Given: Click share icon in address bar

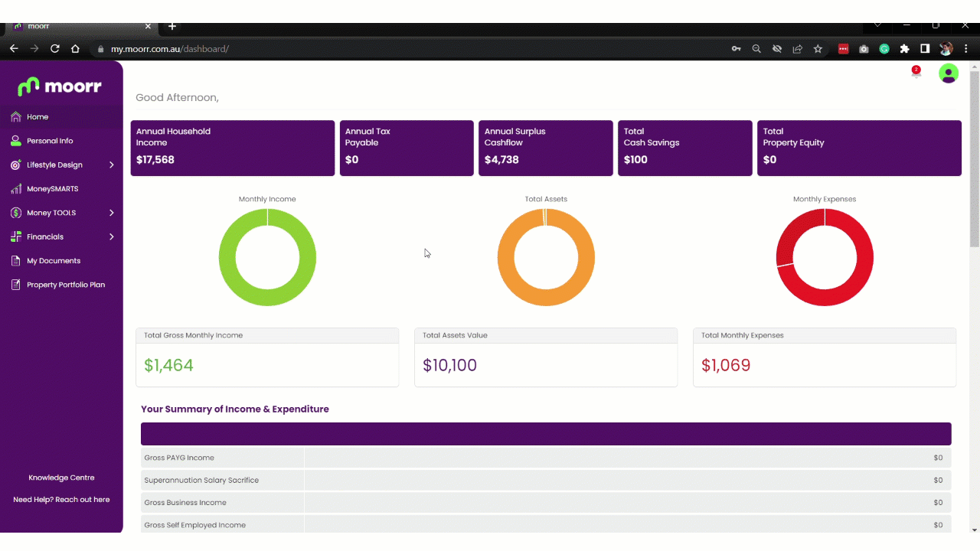Looking at the screenshot, I should (797, 48).
